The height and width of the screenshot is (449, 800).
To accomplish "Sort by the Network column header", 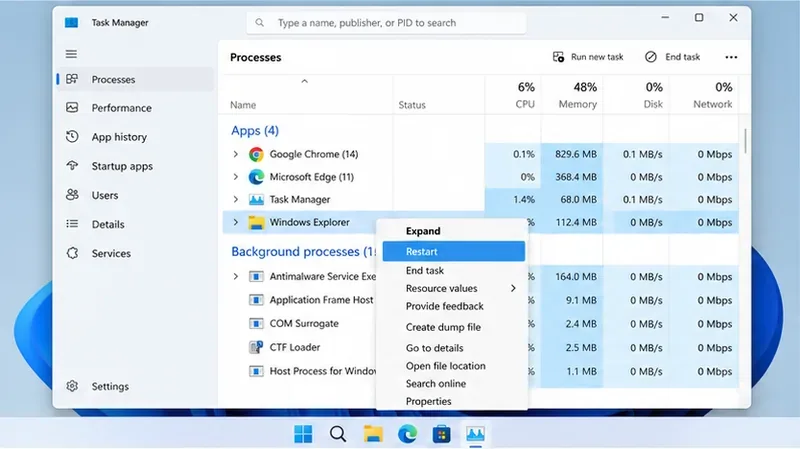I will 704,95.
